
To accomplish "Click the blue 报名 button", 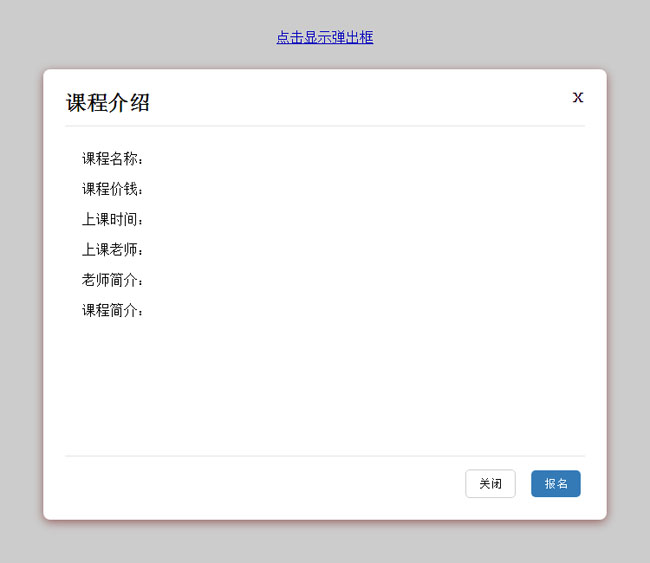I will (x=555, y=484).
